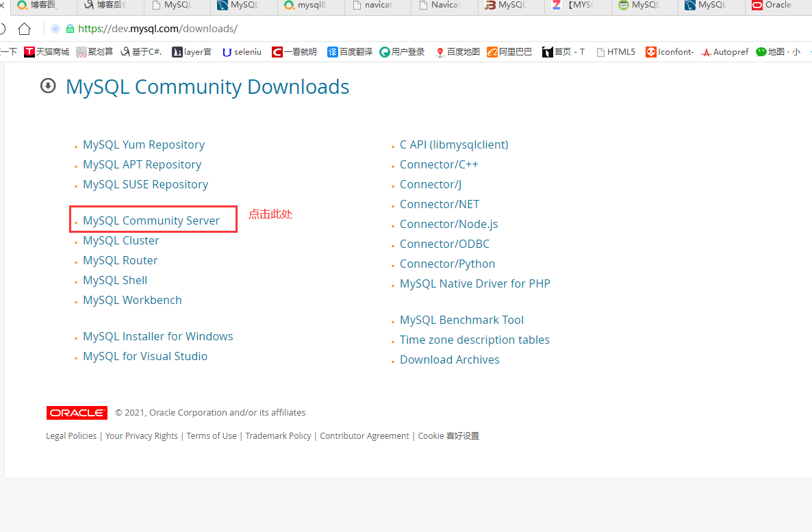
Task: Click the browser Home icon
Action: [24, 29]
